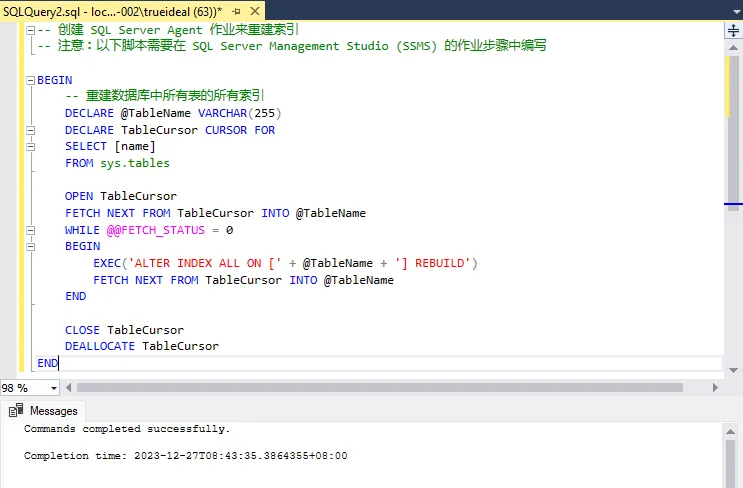
Task: Switch to the Messages results tab
Action: pos(44,410)
